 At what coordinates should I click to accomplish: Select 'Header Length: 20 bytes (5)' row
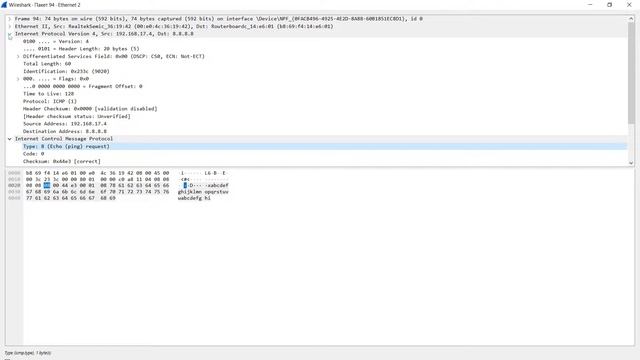click(81, 49)
